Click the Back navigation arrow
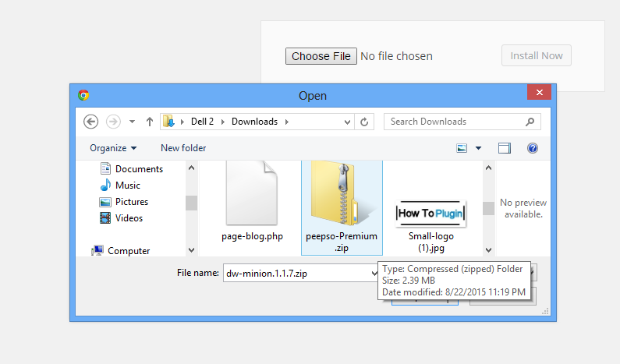Viewport: 620px width, 364px height. pyautogui.click(x=91, y=122)
